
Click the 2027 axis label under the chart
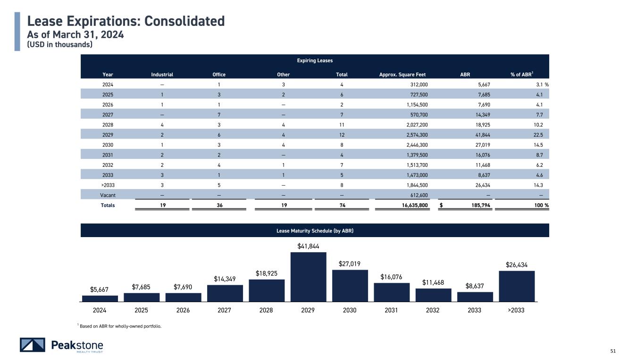point(225,310)
